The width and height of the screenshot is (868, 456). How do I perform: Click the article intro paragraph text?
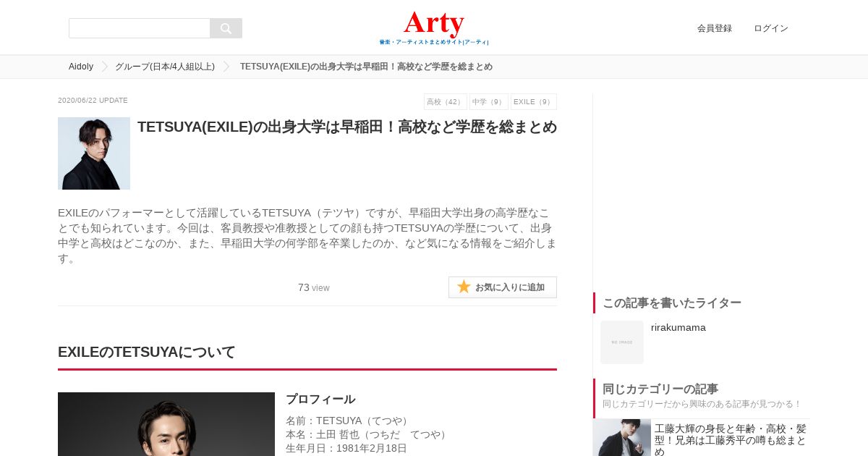click(x=307, y=235)
